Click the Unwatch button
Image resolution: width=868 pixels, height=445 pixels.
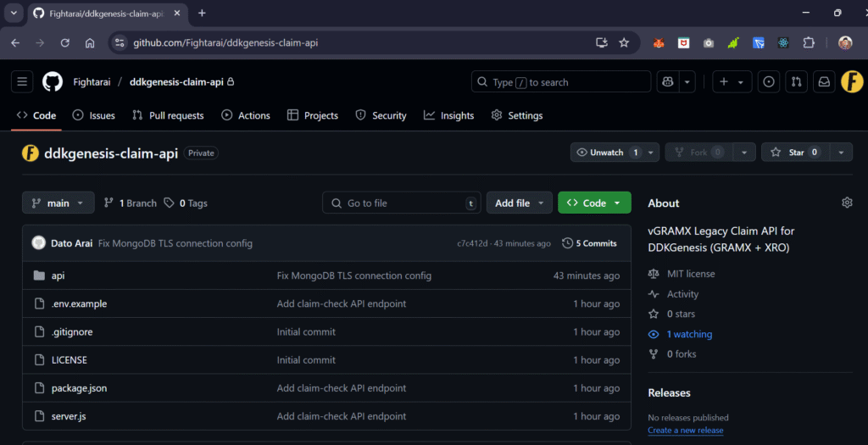pyautogui.click(x=607, y=153)
